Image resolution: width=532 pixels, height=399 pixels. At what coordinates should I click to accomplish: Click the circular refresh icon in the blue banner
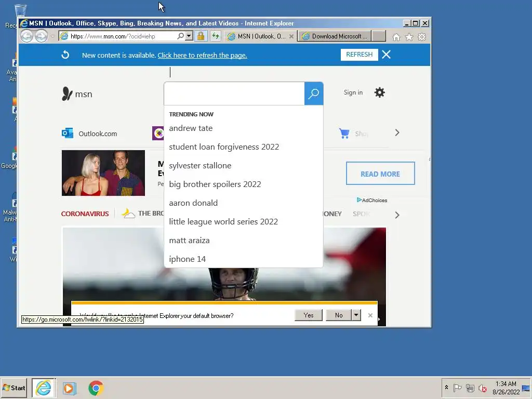65,55
